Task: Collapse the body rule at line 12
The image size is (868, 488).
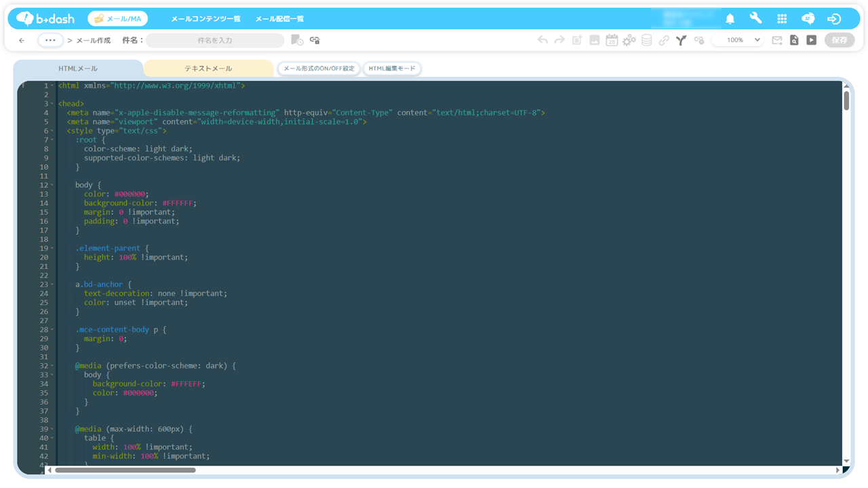Action: click(x=52, y=185)
